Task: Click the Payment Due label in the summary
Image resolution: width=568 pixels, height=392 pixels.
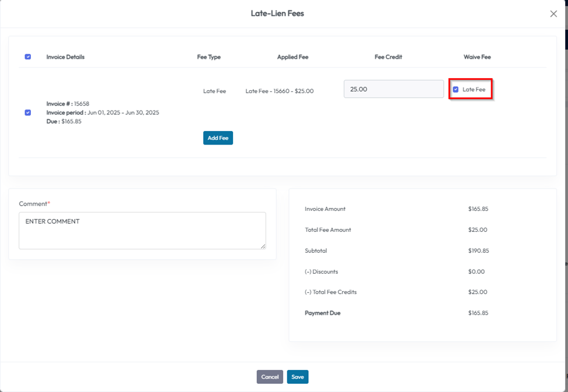Action: (x=322, y=313)
